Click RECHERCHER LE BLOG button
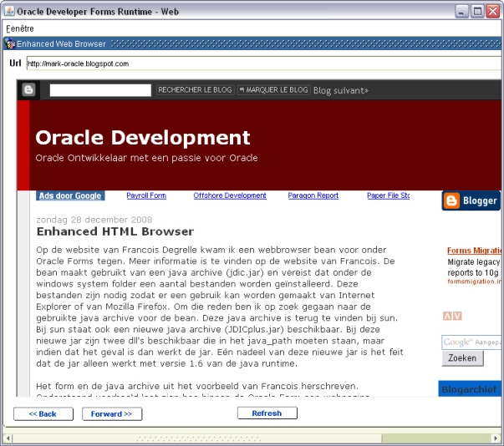Image resolution: width=504 pixels, height=446 pixels. click(195, 90)
